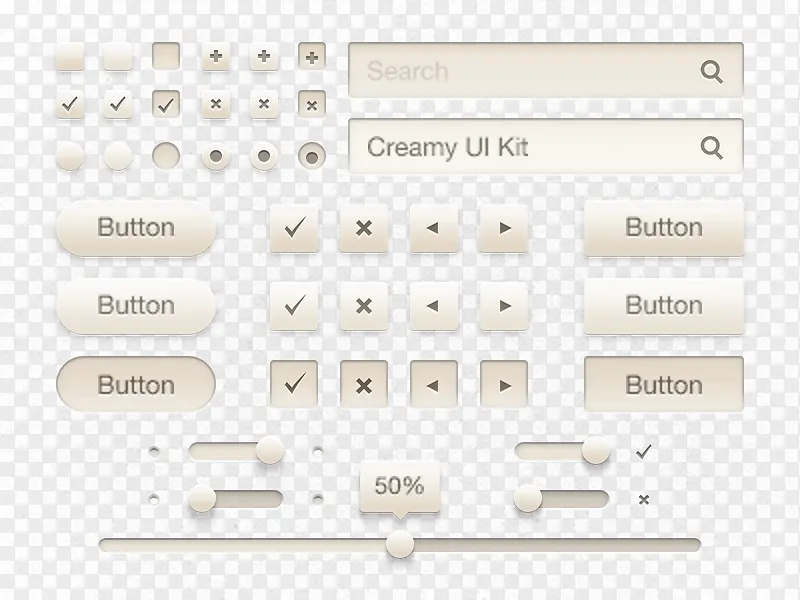Click the bottom rectangular Button on the right
This screenshot has height=600, width=800.
click(664, 385)
